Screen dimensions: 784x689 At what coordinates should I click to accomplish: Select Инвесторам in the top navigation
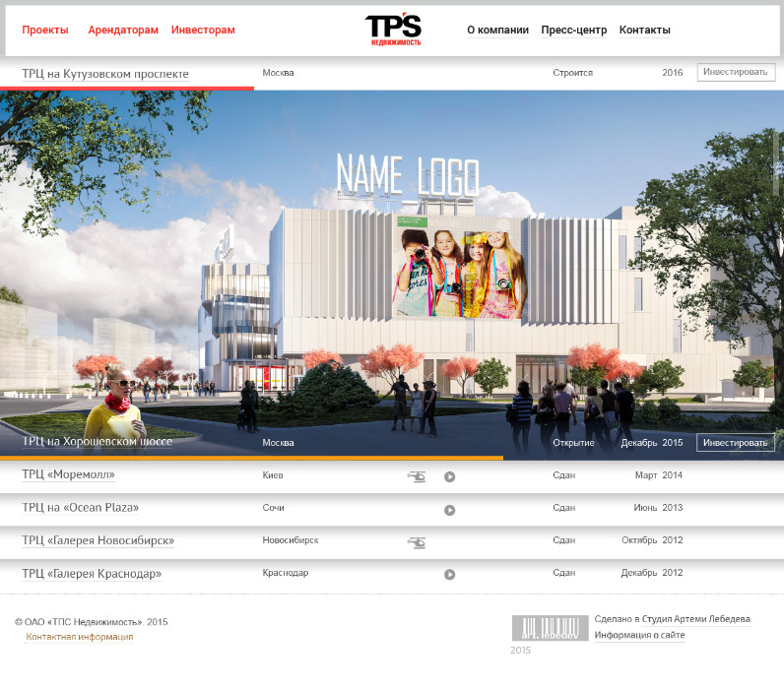(203, 31)
